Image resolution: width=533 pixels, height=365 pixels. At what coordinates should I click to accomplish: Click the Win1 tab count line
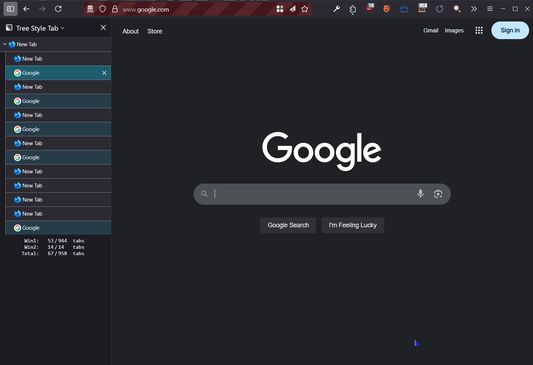[54, 241]
